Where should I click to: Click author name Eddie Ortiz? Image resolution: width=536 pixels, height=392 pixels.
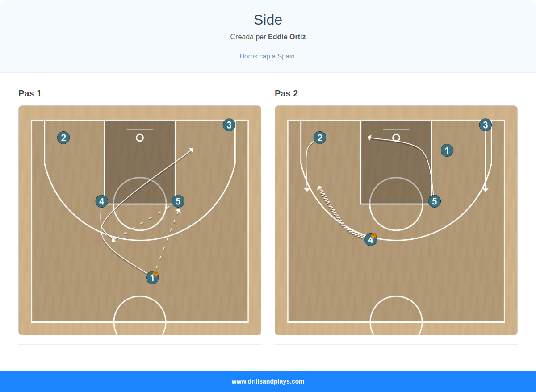pos(287,37)
